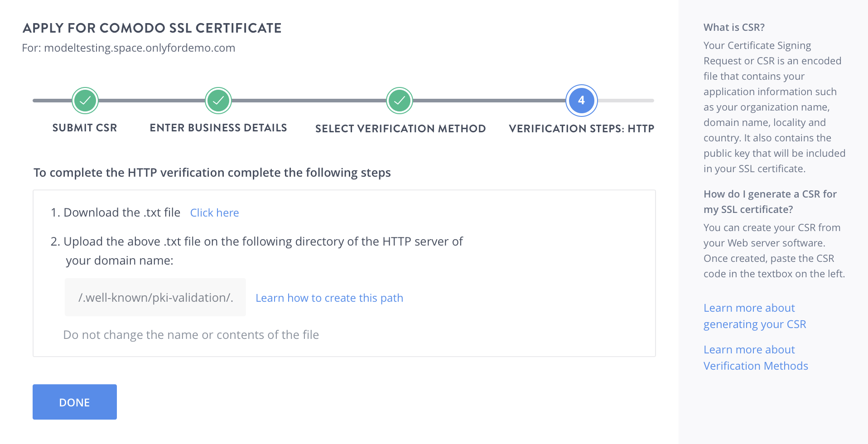This screenshot has width=868, height=444.
Task: Click the unfilled end of progress bar
Action: coord(627,101)
